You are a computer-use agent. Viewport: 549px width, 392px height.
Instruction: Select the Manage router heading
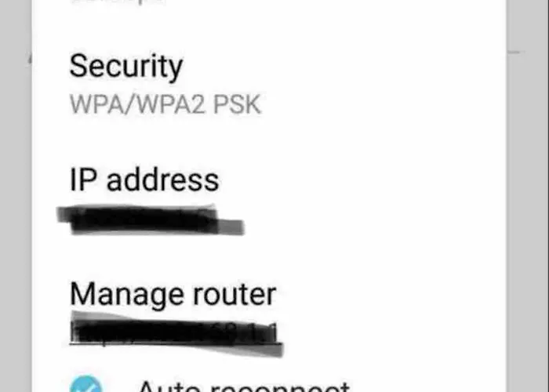pyautogui.click(x=173, y=295)
